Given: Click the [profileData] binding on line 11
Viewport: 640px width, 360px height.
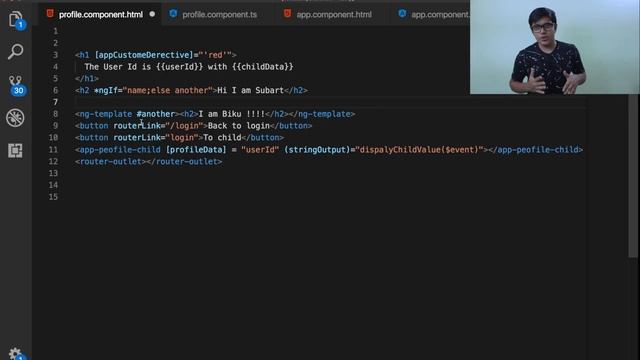Looking at the screenshot, I should click(x=196, y=150).
